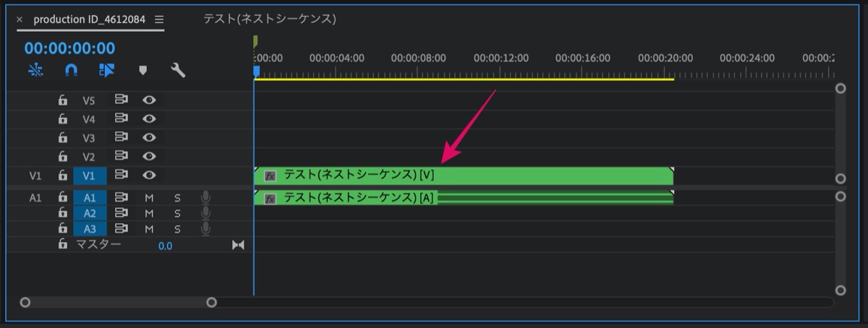Image resolution: width=868 pixels, height=328 pixels.
Task: Switch to the production ID_4612084 tab
Action: [x=91, y=20]
